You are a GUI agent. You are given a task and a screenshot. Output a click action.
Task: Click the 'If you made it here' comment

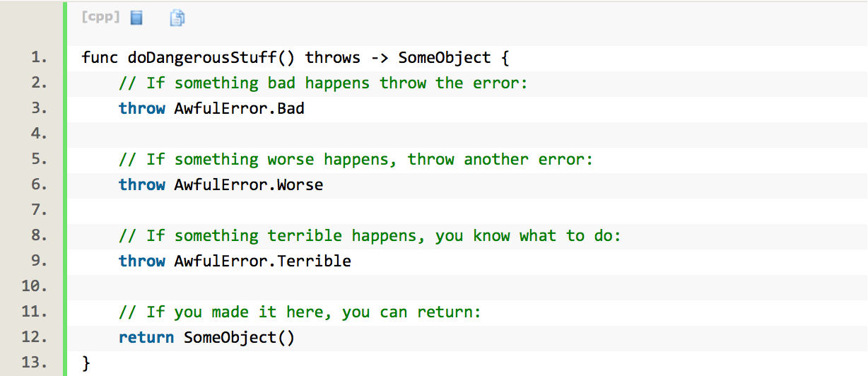click(x=225, y=312)
